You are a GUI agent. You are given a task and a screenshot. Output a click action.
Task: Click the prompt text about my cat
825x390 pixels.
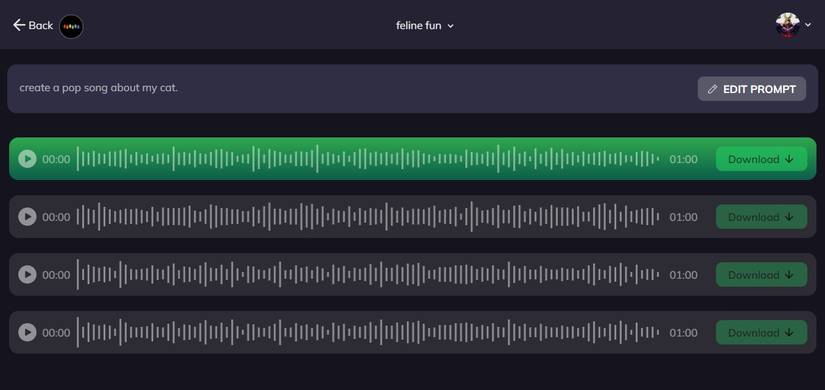99,88
